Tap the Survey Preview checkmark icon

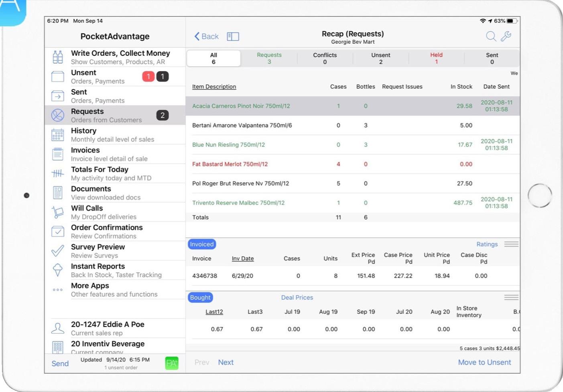pyautogui.click(x=58, y=251)
